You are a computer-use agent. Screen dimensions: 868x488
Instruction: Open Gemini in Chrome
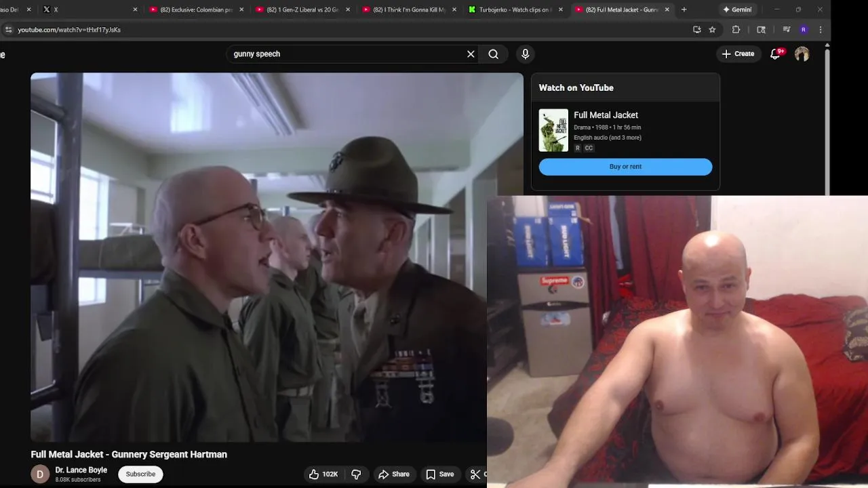(x=737, y=9)
